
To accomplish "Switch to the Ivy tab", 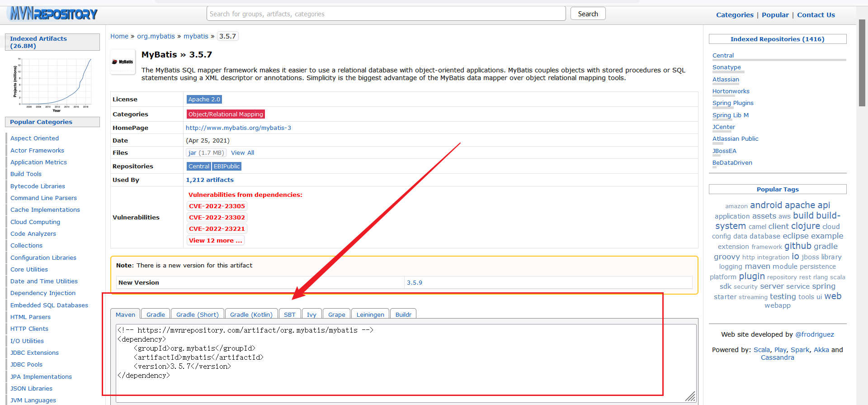I will pos(311,314).
